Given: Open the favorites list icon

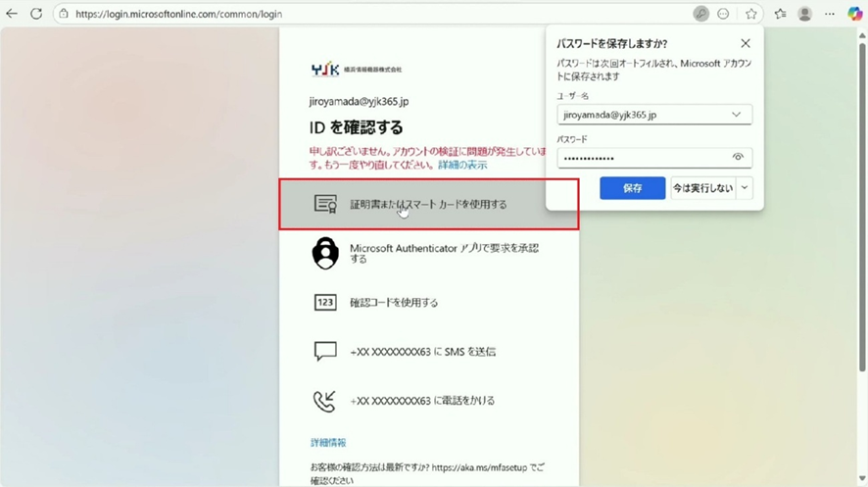Looking at the screenshot, I should [x=780, y=14].
